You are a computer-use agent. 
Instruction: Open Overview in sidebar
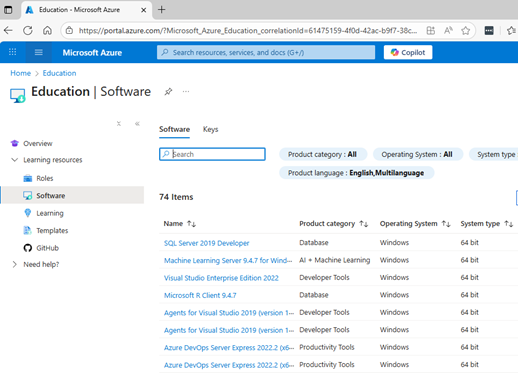click(38, 143)
